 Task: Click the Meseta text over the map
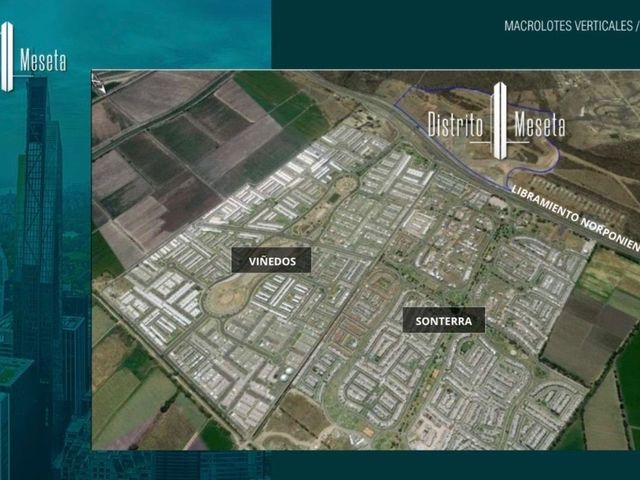click(540, 124)
